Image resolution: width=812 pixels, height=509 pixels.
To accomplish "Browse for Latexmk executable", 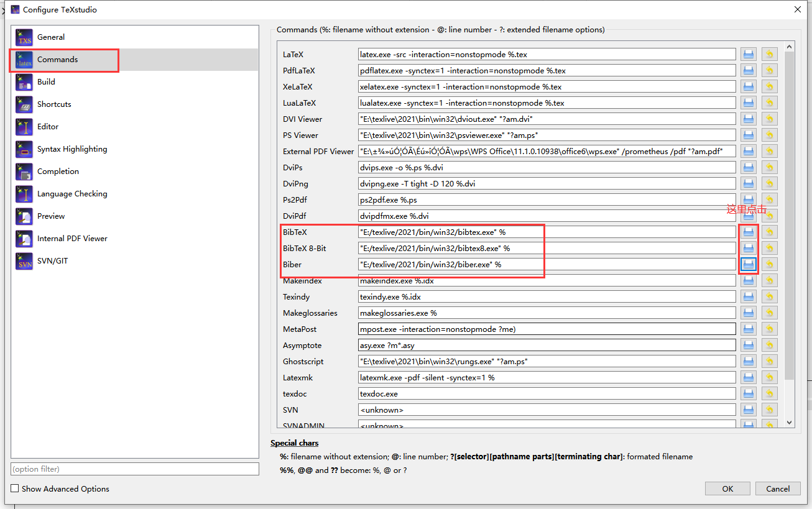I will tap(749, 377).
